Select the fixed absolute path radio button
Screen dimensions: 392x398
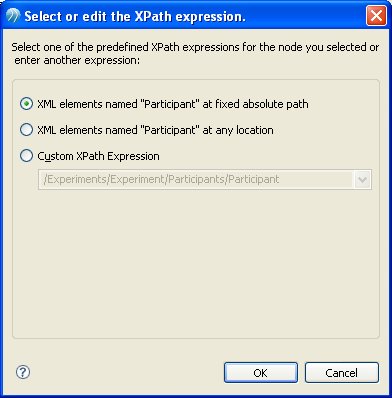tap(26, 104)
